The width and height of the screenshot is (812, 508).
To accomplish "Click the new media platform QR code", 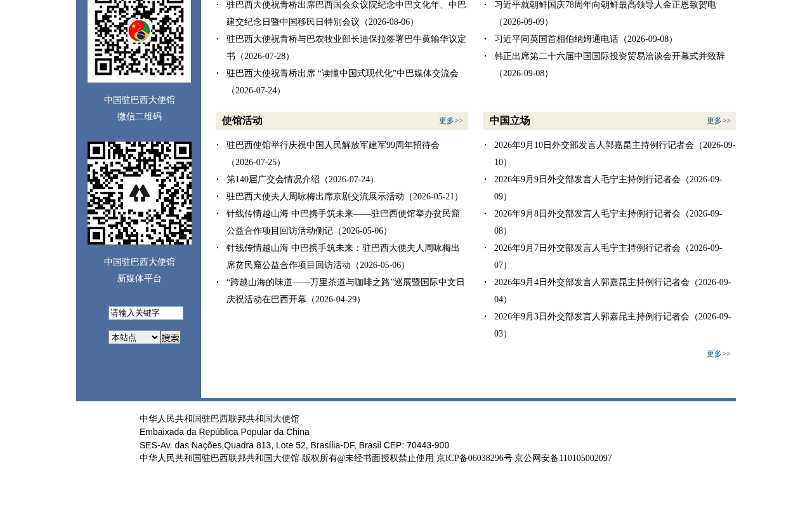I will click(140, 193).
